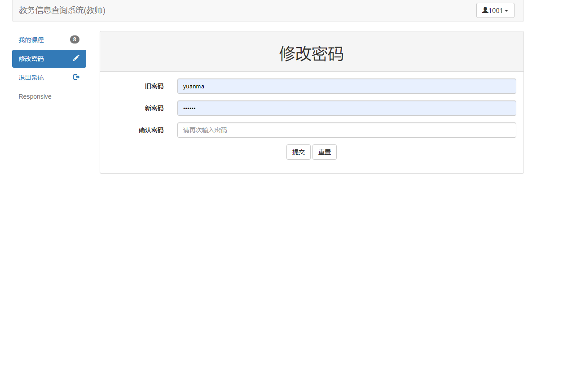
Task: Expand the account options dropdown
Action: tap(495, 10)
